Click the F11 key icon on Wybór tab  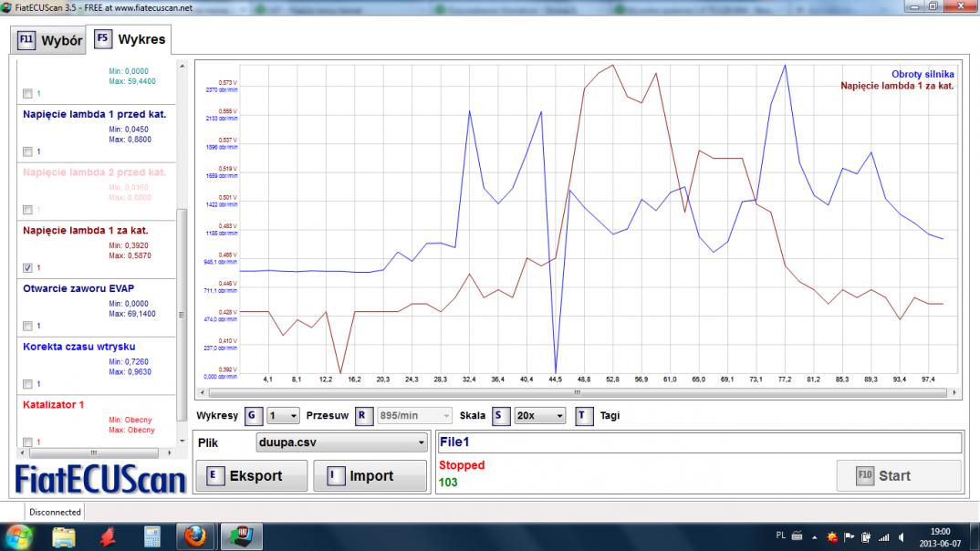point(26,40)
